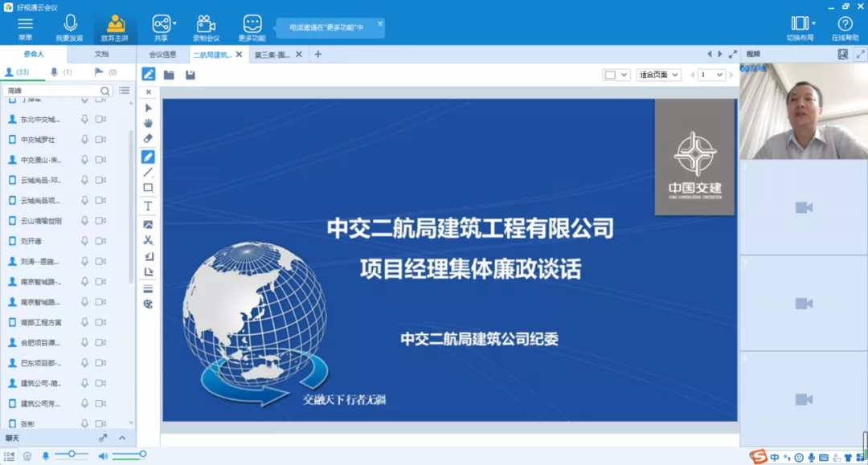Image resolution: width=868 pixels, height=465 pixels.
Task: Click the 在线帮助 help icon
Action: (x=845, y=24)
